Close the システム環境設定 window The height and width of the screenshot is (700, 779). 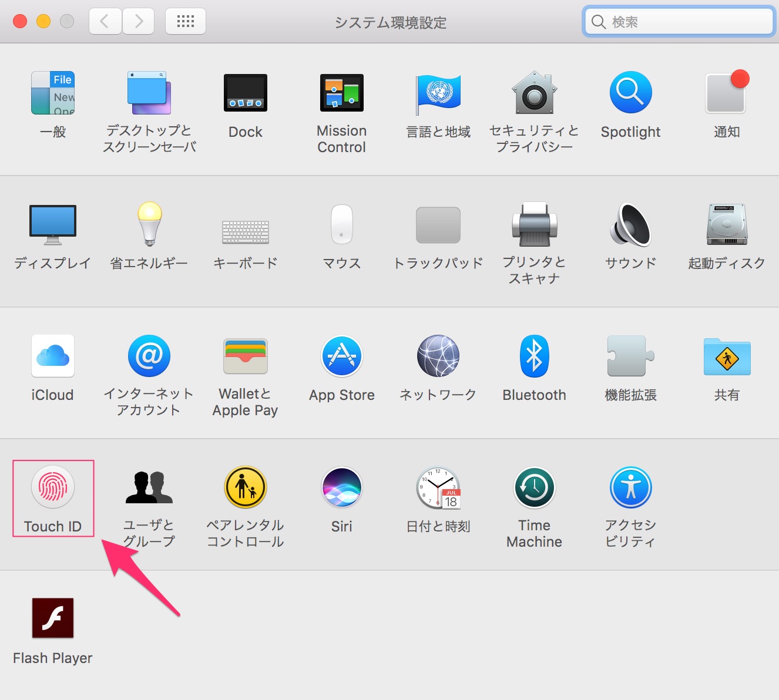[20, 22]
